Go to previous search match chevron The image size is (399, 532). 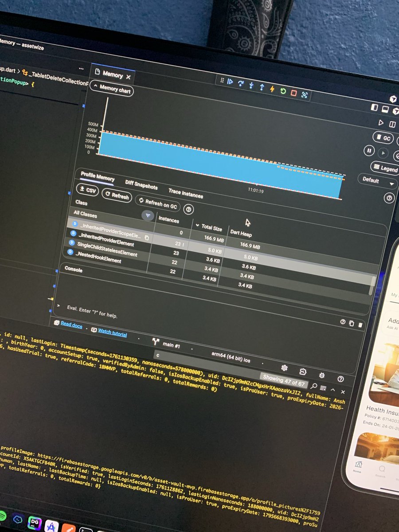tap(333, 390)
